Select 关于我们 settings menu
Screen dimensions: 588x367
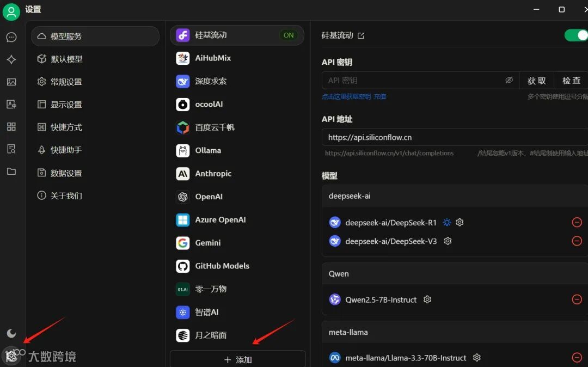95,195
